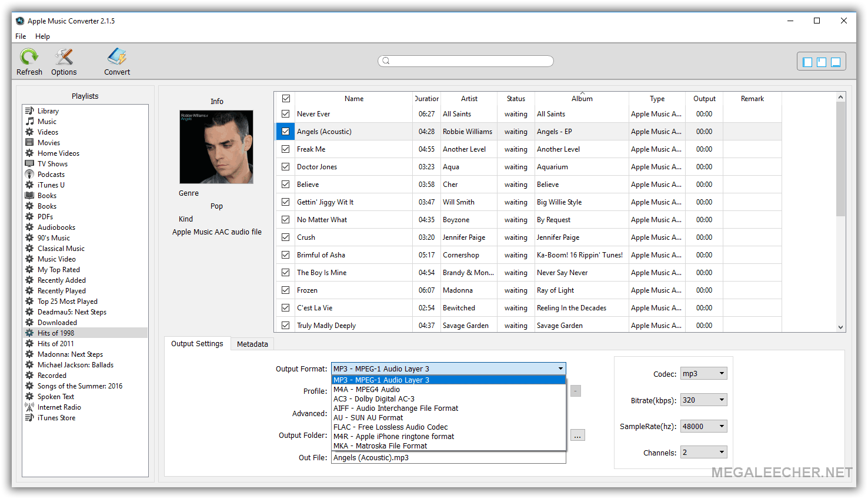The height and width of the screenshot is (499, 868).
Task: Select the Output Settings tab
Action: coord(197,343)
